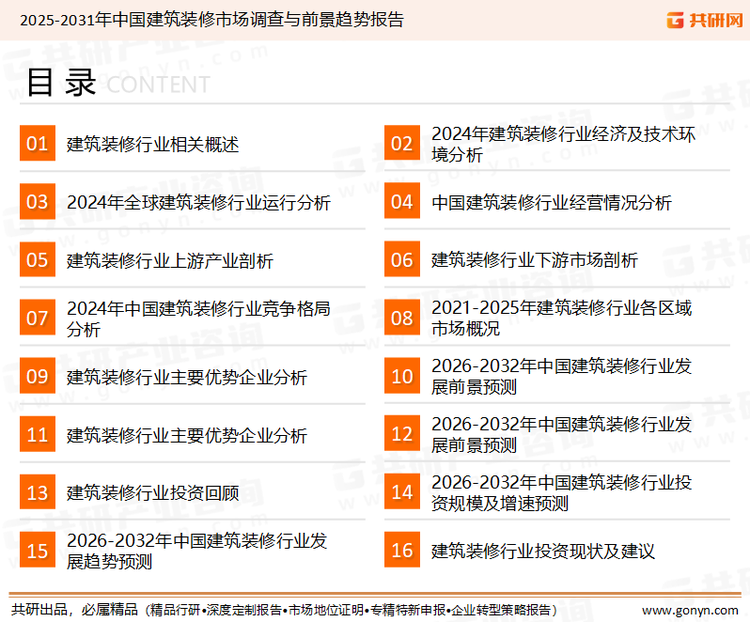Viewport: 750px width, 622px height.
Task: Open chapter 建筑装修行业下游市场剖析
Action: (535, 260)
